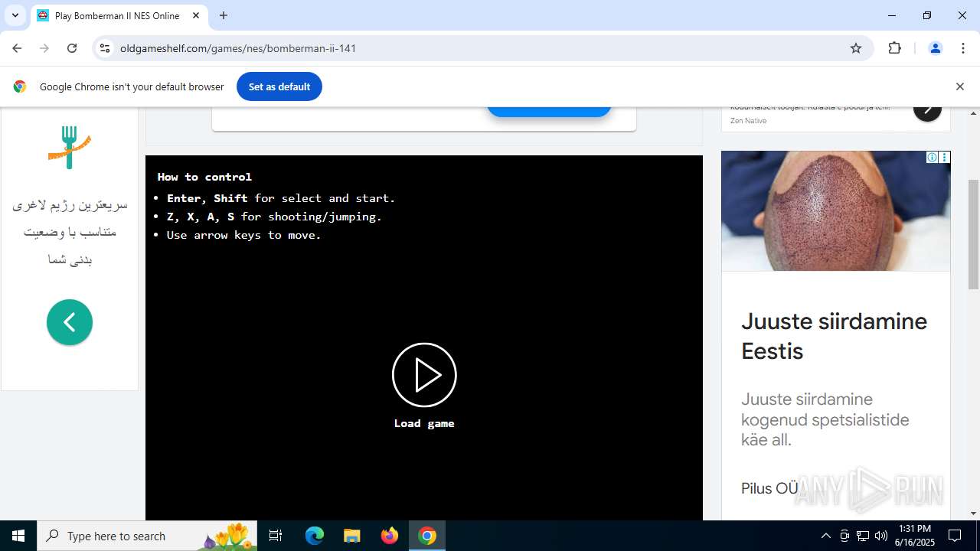
Task: Click the blue button in the top ad
Action: click(549, 112)
